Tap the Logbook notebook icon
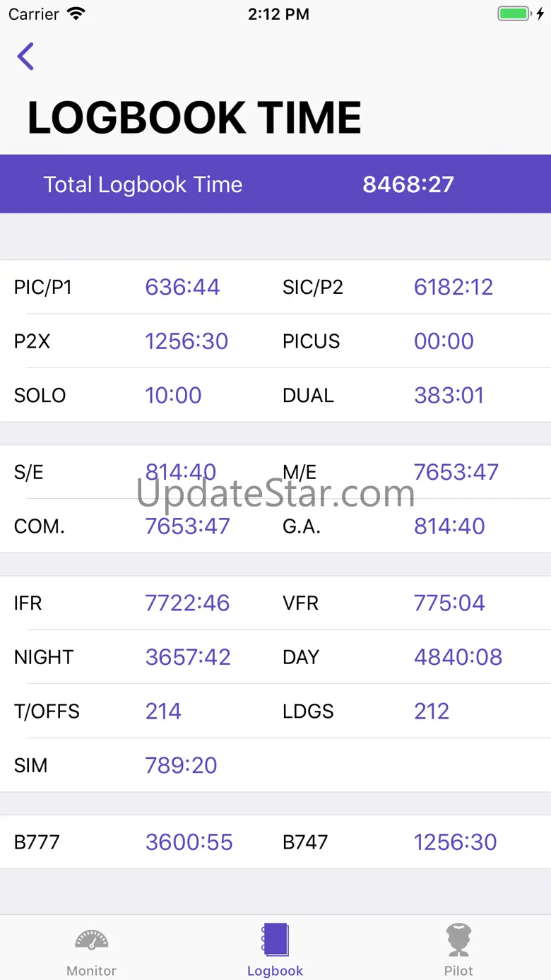 click(x=275, y=940)
